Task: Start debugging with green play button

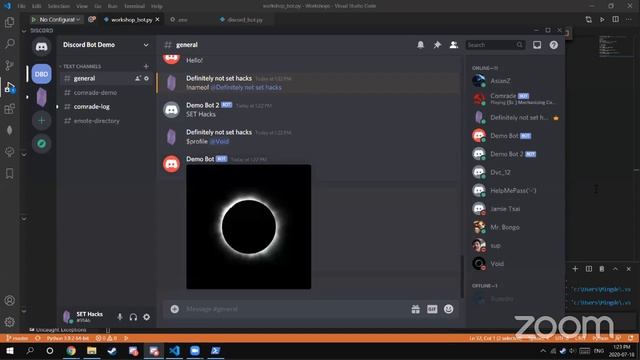Action: pyautogui.click(x=34, y=19)
